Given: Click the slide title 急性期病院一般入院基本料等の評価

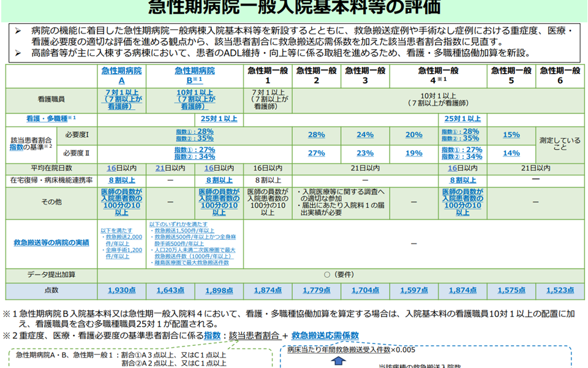Looking at the screenshot, I should pos(294,7).
